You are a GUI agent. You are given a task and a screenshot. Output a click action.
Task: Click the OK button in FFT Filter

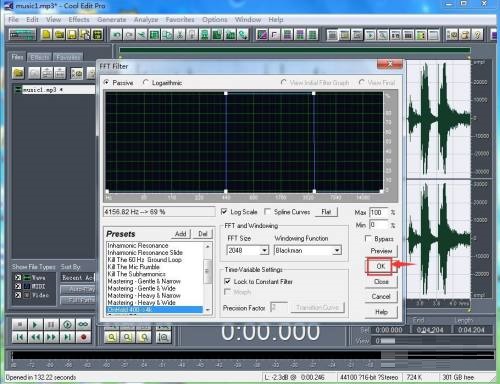tap(381, 266)
